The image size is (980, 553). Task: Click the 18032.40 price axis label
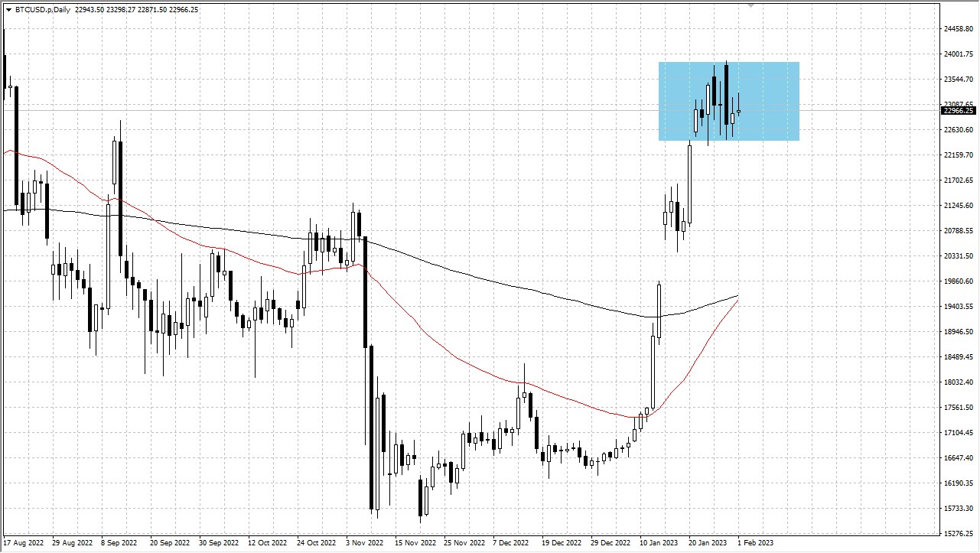point(959,382)
